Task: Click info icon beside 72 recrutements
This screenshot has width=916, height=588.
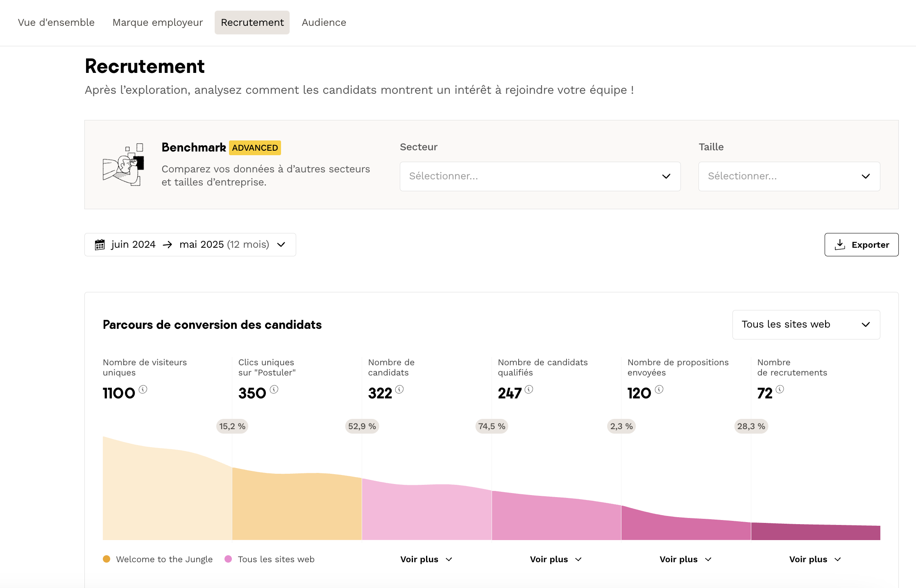Action: [x=780, y=389]
